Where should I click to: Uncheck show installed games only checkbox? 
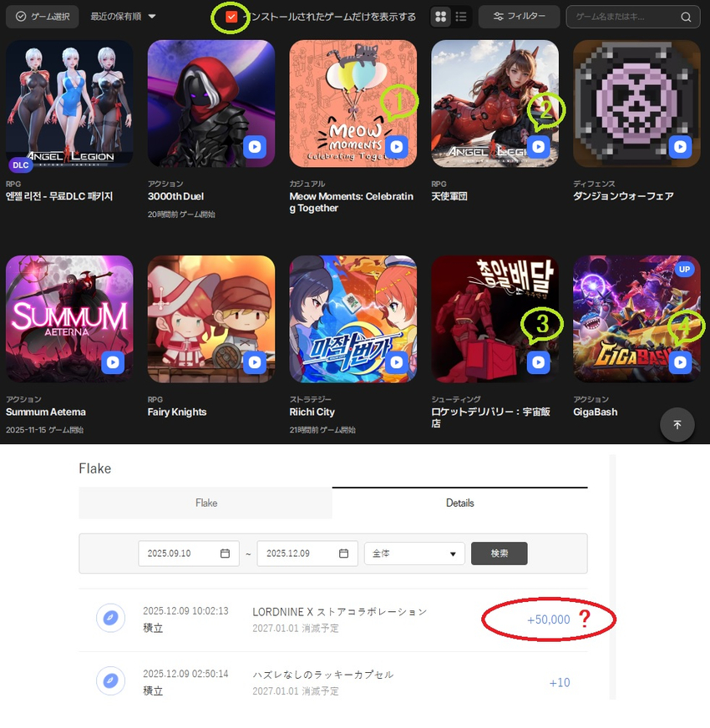coord(231,17)
